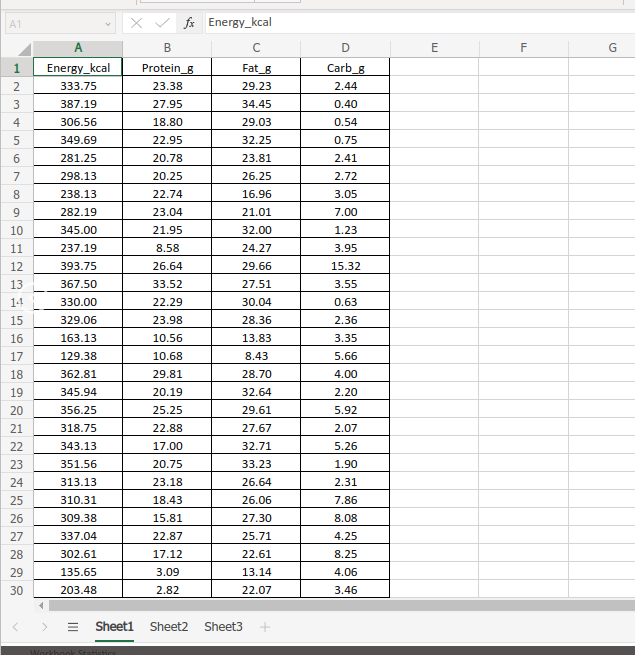Open Insert Function fx dialog
The width and height of the screenshot is (635, 655).
[189, 23]
